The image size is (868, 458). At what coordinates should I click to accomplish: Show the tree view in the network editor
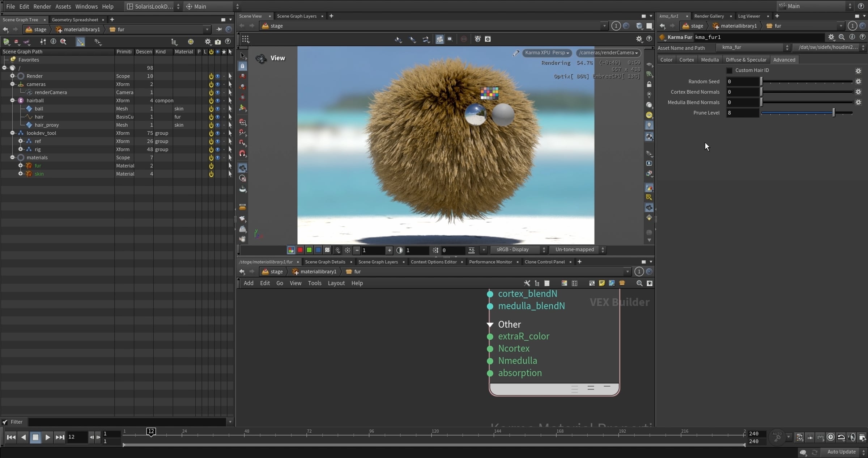(x=537, y=283)
